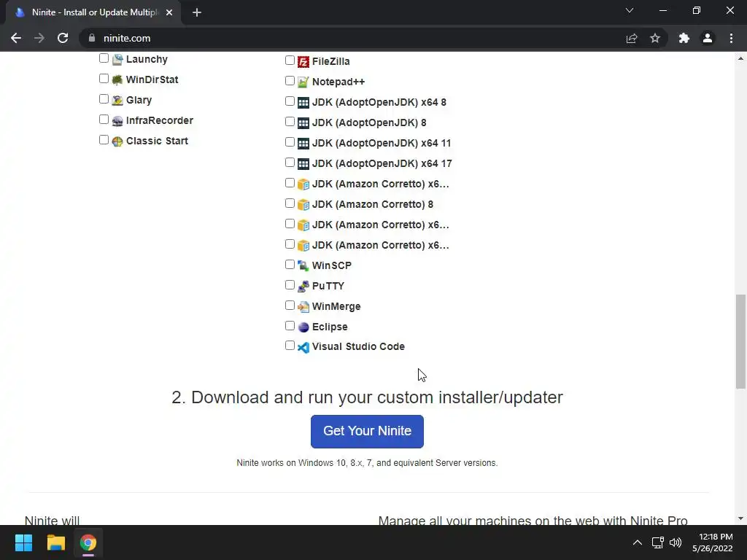Check the Launchy checkbox

click(104, 58)
